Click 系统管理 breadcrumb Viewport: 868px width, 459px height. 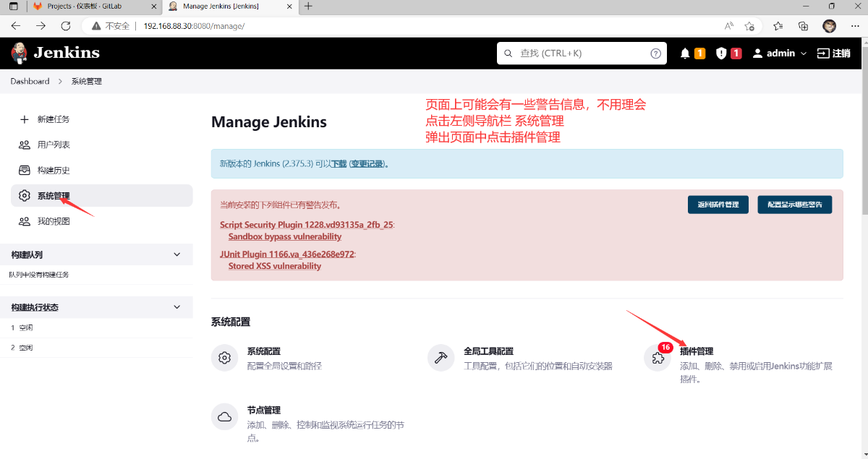click(x=87, y=82)
